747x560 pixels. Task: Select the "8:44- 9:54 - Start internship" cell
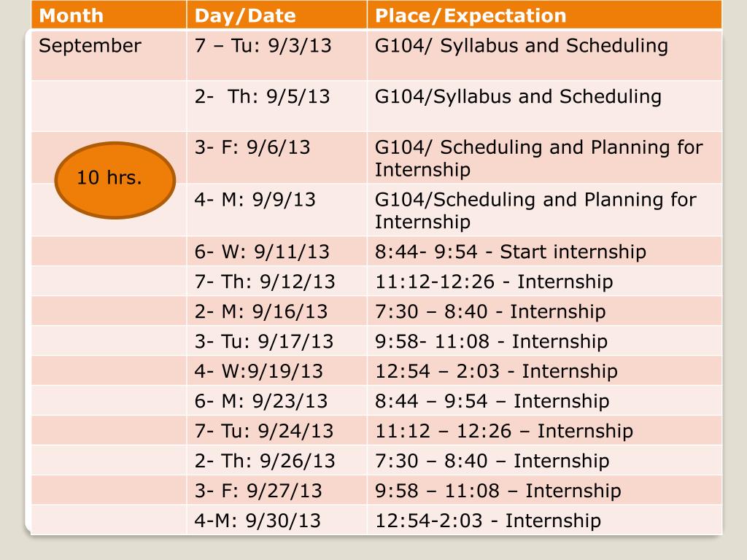coord(511,252)
